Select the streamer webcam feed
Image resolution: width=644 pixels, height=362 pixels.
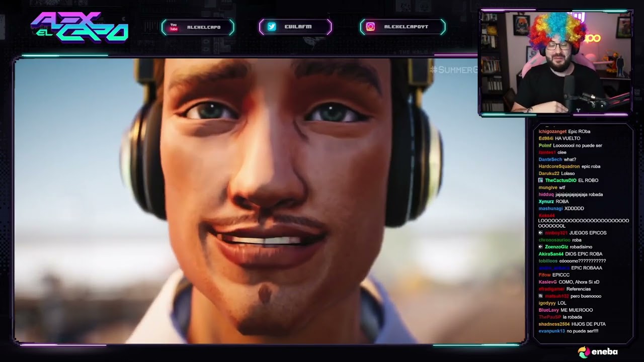[x=556, y=63]
